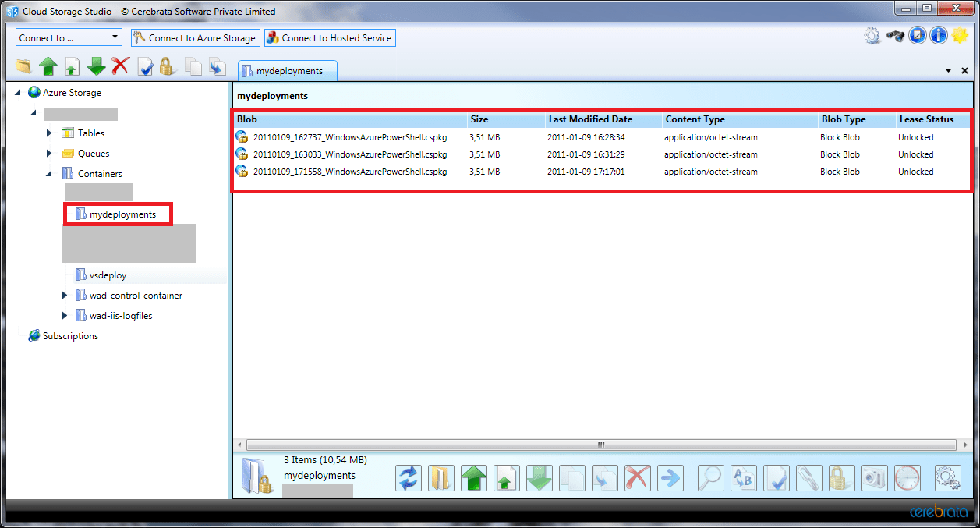Sort by Lease Status column header
This screenshot has height=528, width=980.
(x=933, y=119)
